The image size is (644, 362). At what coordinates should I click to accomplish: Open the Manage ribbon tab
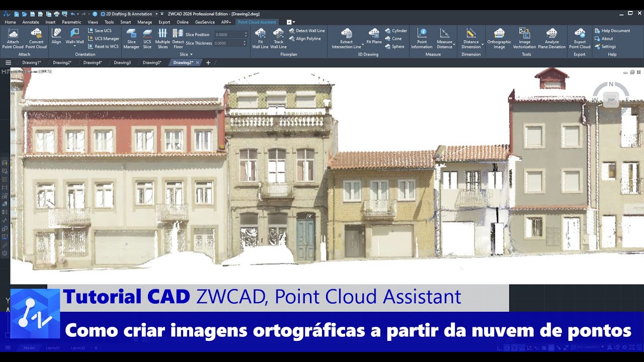144,22
